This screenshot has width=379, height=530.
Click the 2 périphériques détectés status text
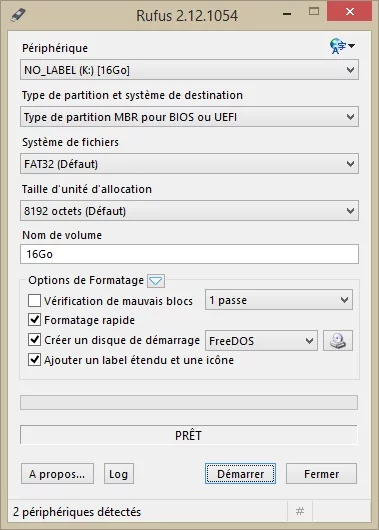[77, 512]
